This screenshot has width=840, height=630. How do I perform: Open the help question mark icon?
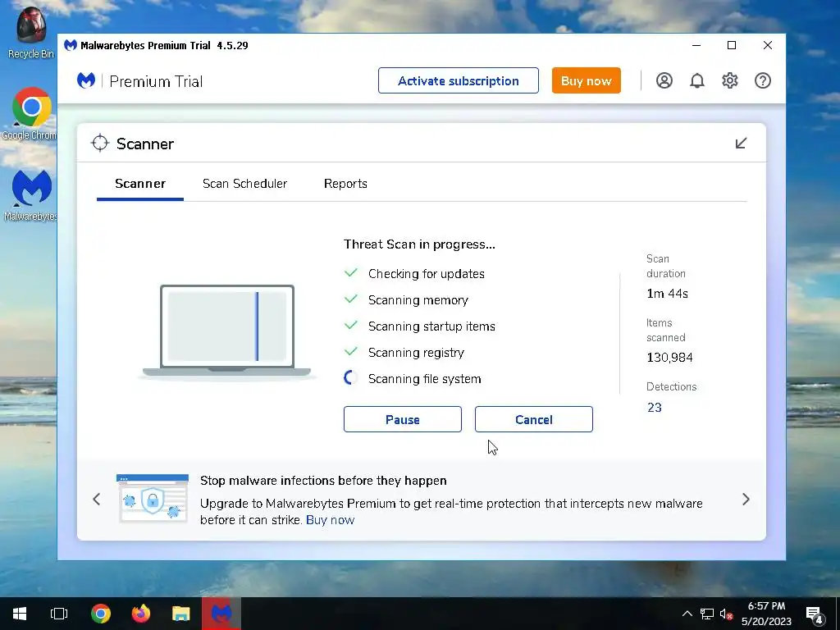point(762,81)
